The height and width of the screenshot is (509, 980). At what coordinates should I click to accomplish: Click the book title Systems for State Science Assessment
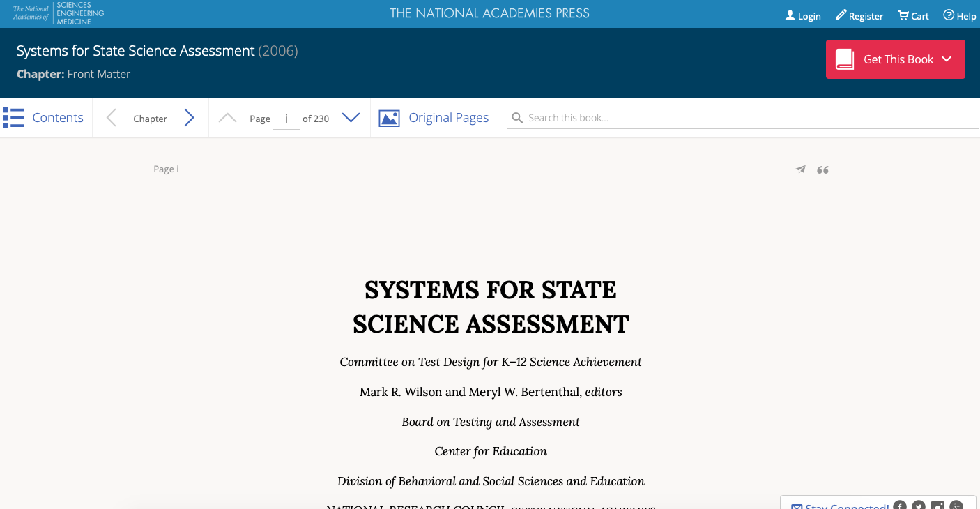click(x=136, y=51)
